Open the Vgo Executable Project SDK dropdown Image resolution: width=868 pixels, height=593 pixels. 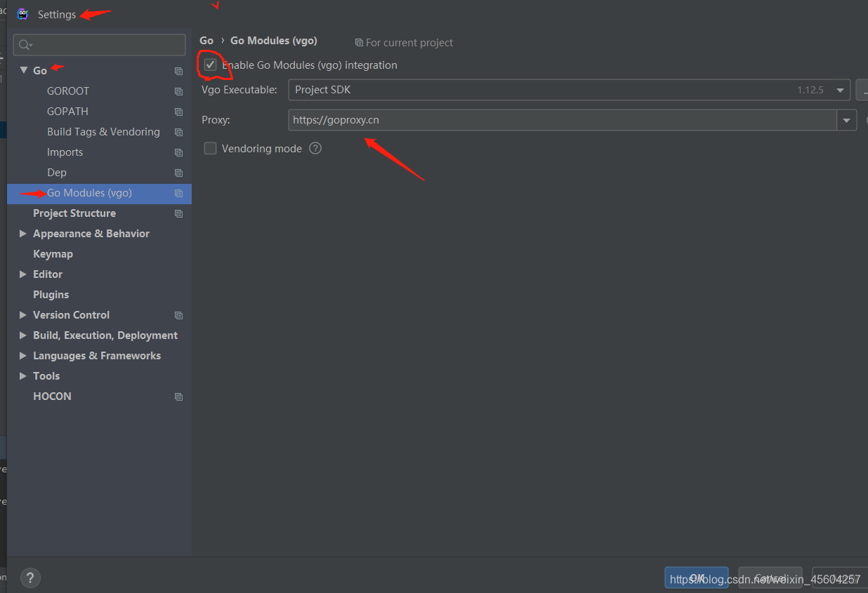click(569, 90)
